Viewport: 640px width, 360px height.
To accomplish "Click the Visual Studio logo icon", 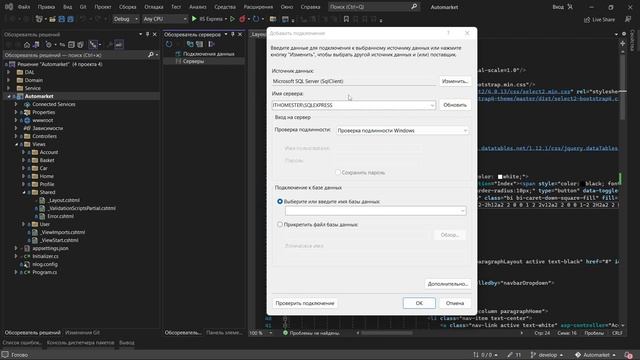I will pos(8,7).
